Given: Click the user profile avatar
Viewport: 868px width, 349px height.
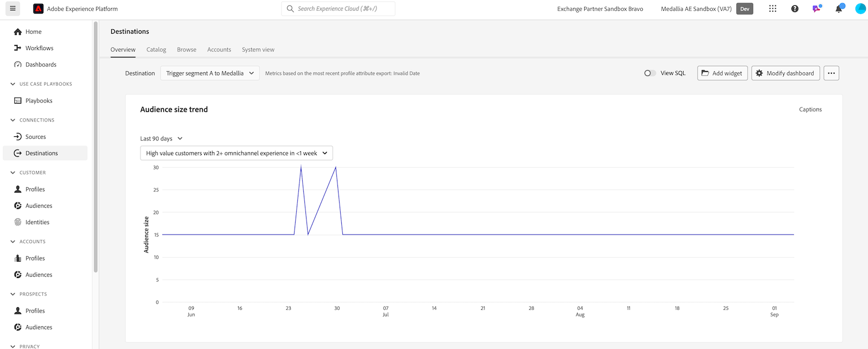Looking at the screenshot, I should click(x=860, y=9).
